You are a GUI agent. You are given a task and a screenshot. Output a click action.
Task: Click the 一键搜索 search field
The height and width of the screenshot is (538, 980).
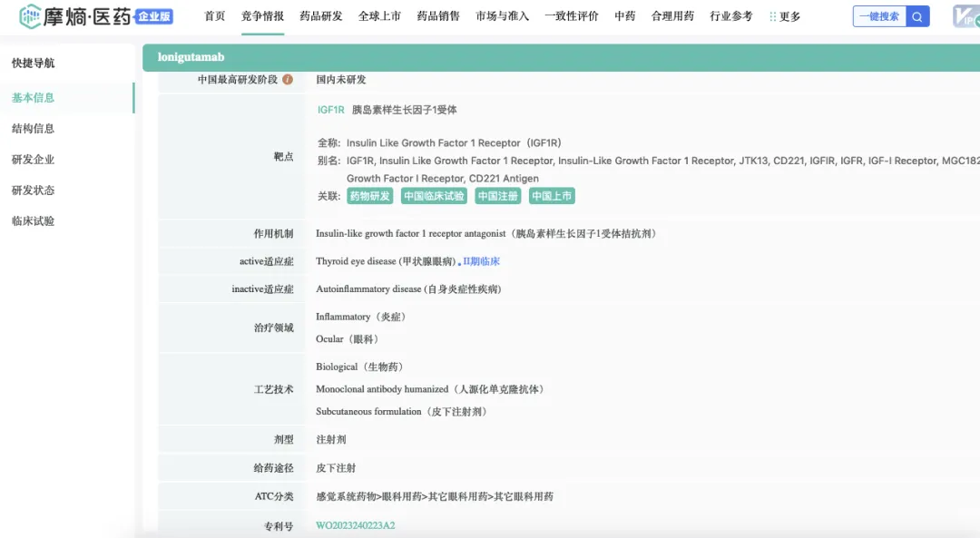879,16
